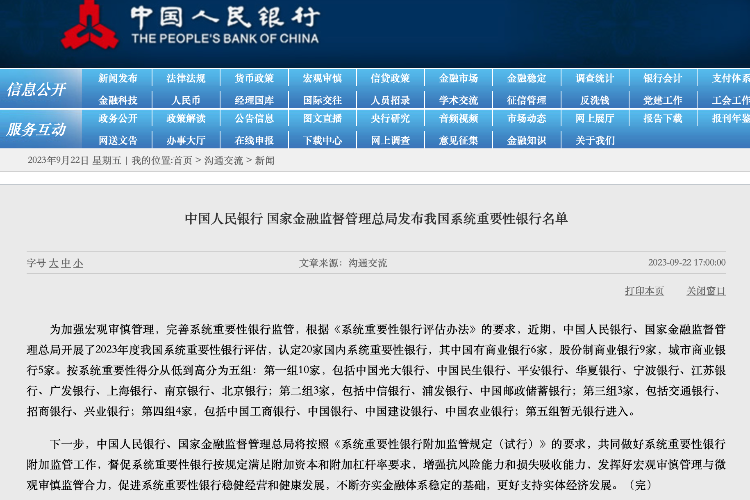
Task: Click the article headline about 系统重要性银行名单
Action: coord(376,219)
